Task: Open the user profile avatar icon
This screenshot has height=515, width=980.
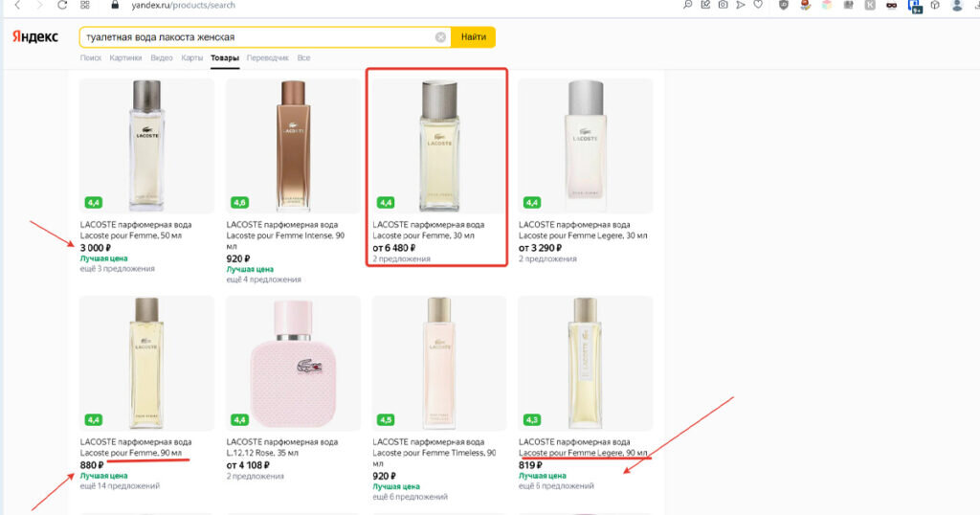Action: coord(956,6)
